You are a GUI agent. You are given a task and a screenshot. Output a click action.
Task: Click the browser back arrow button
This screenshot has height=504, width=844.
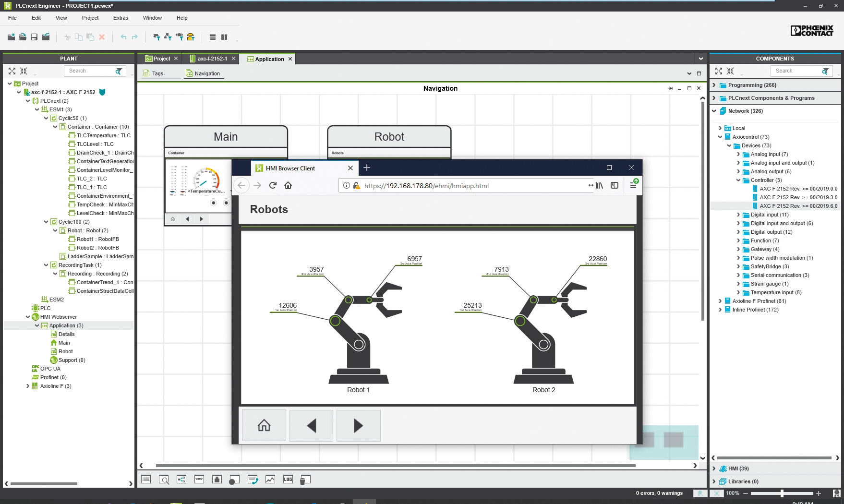click(x=241, y=185)
